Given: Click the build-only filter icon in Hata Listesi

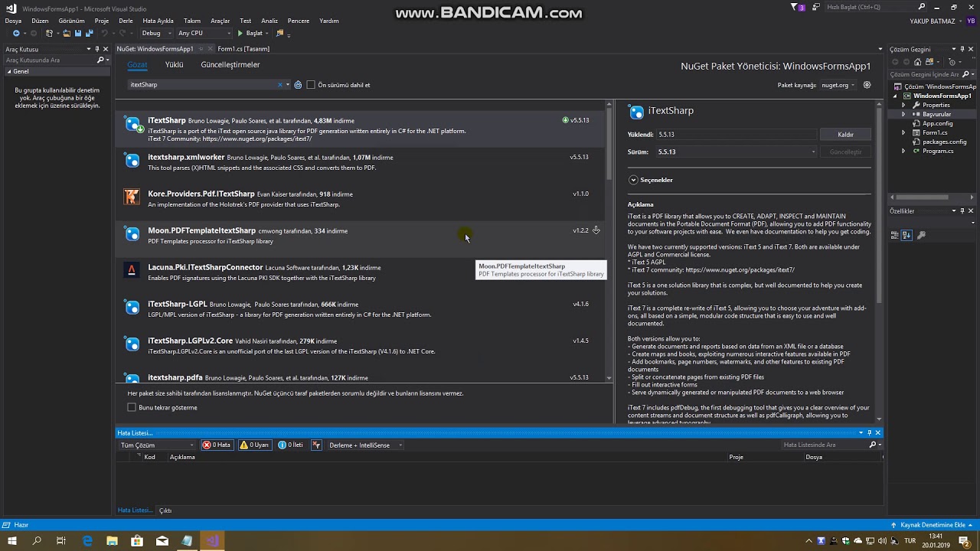Looking at the screenshot, I should tap(316, 445).
